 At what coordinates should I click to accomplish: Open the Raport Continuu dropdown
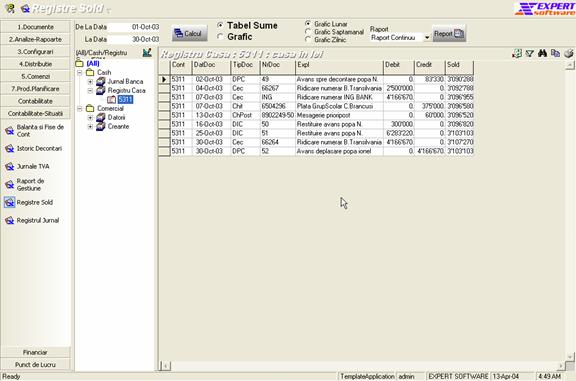427,37
